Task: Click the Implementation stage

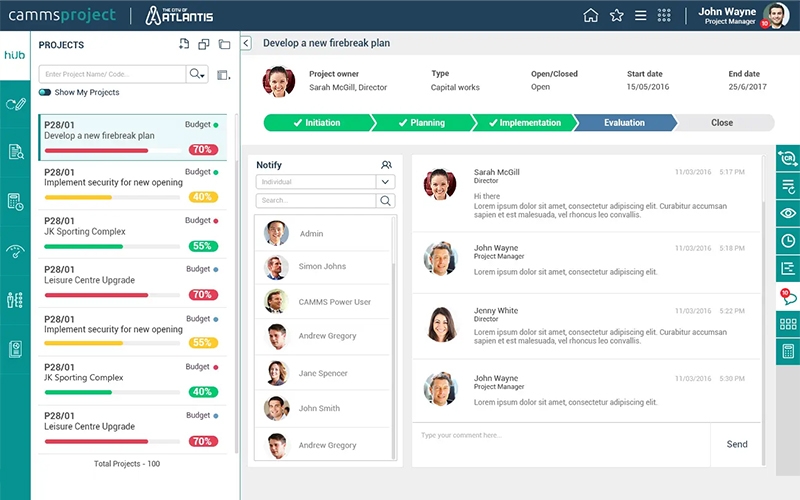Action: tap(524, 123)
